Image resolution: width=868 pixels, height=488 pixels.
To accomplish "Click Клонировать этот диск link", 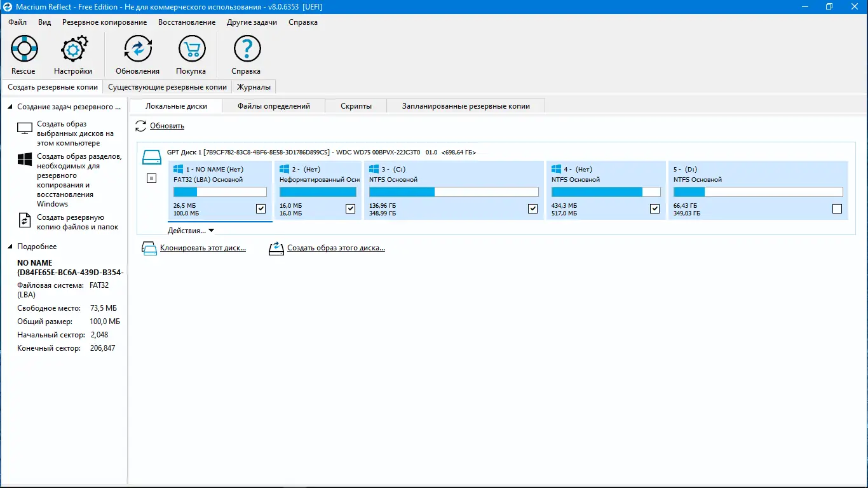I will [203, 248].
